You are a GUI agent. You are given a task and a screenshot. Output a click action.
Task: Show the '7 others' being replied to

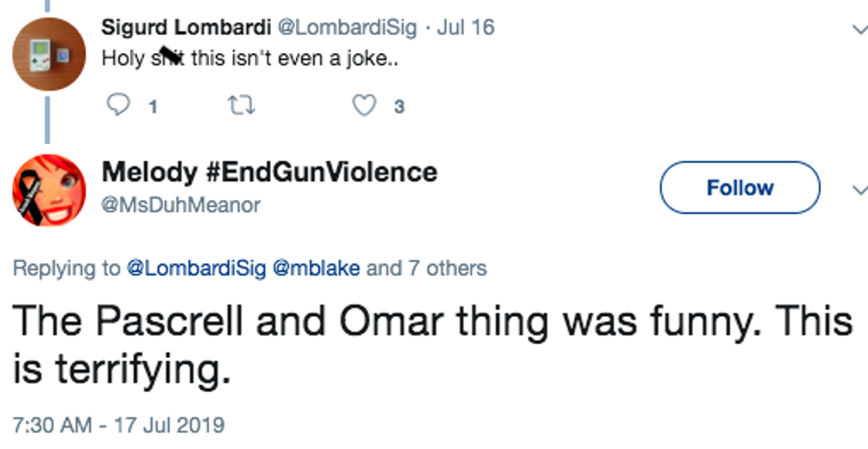pyautogui.click(x=446, y=267)
